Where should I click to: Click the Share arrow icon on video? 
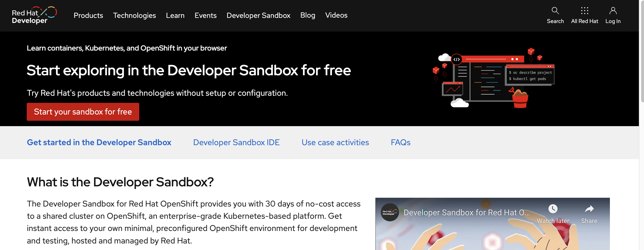(x=589, y=209)
